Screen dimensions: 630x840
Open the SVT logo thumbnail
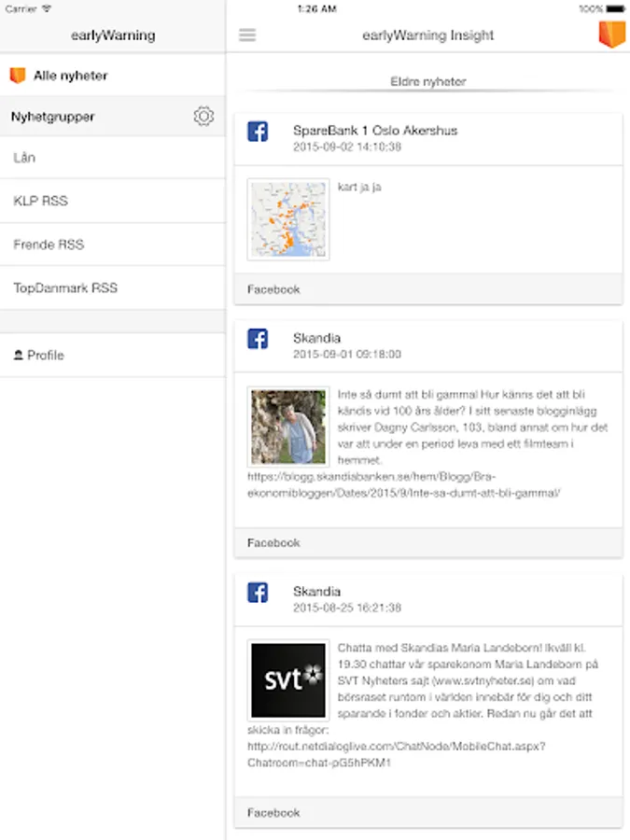[288, 679]
